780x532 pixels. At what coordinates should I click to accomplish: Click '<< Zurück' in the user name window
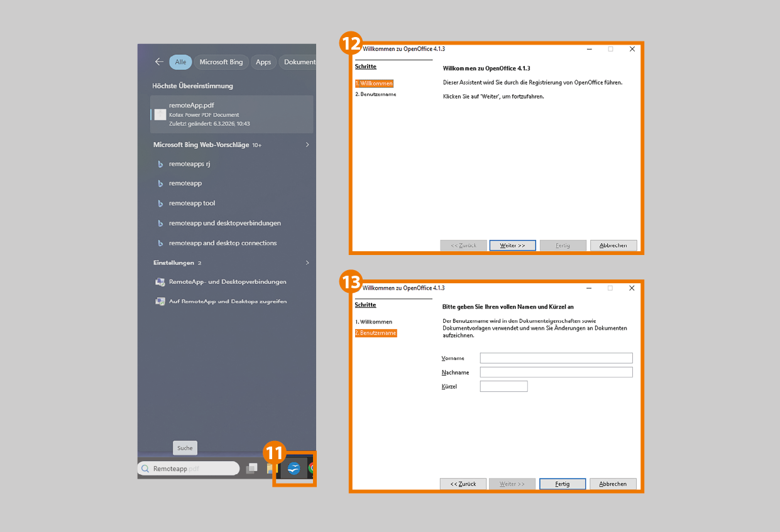[x=463, y=484]
